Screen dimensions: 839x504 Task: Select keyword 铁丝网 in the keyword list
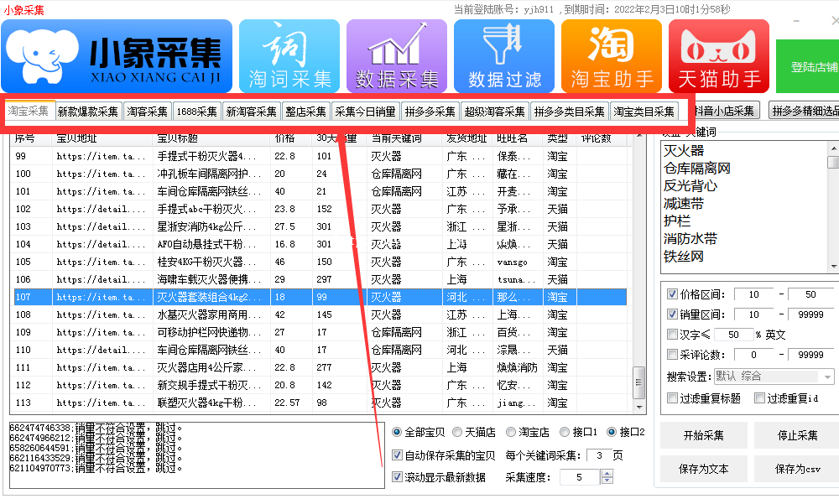coord(684,257)
